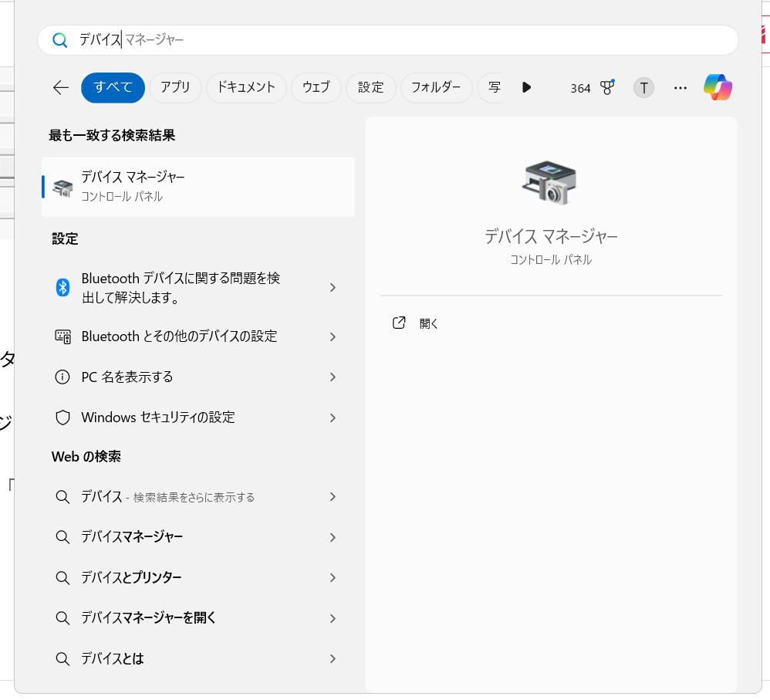Open the T account avatar

point(643,88)
